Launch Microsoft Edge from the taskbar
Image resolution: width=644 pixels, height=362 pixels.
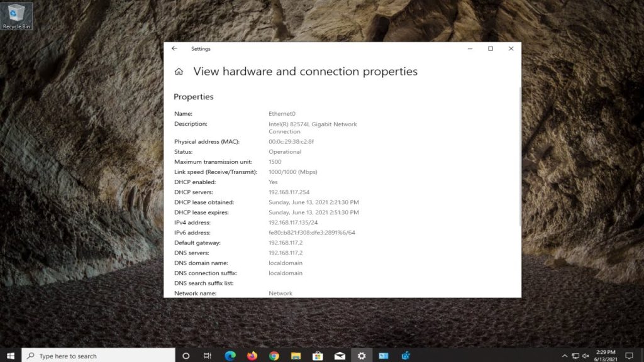[x=230, y=356]
